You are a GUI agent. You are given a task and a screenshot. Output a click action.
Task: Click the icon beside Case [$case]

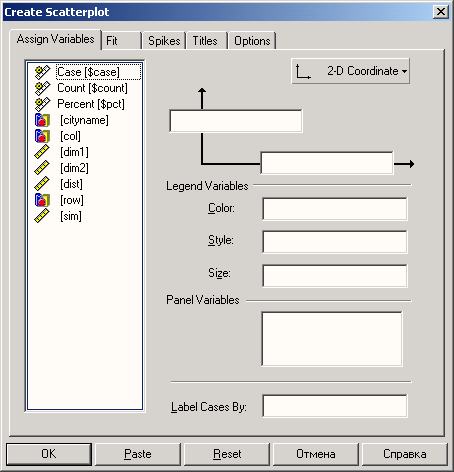pyautogui.click(x=42, y=72)
